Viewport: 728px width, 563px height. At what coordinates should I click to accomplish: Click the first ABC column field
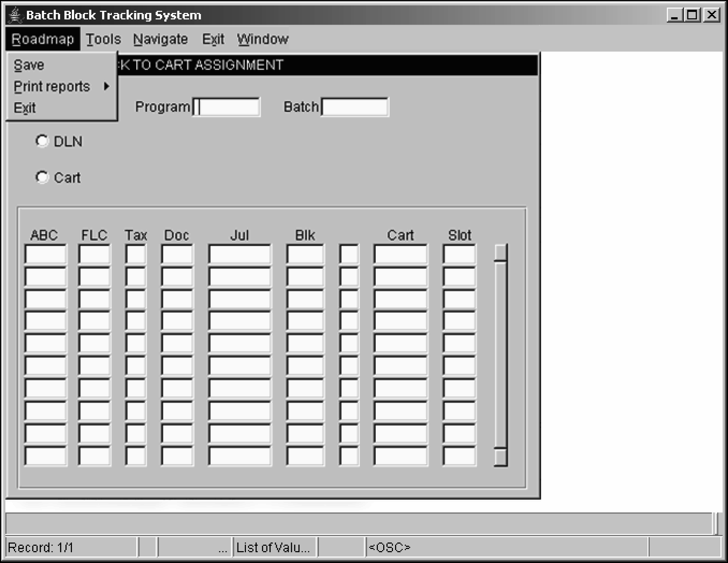45,254
